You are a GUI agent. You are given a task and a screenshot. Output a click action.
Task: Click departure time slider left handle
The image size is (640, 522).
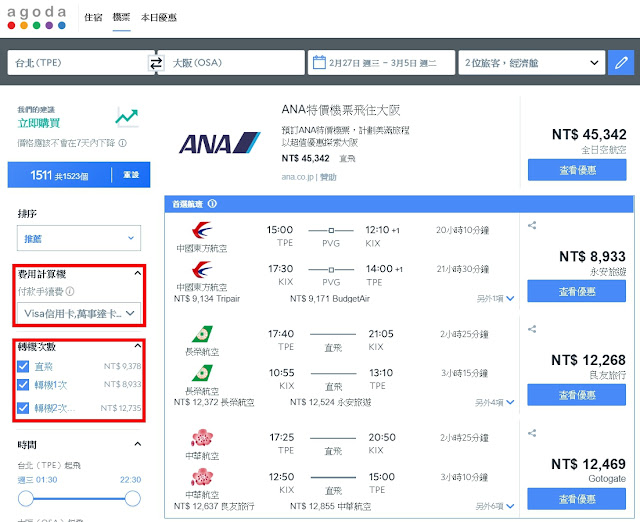point(26,498)
